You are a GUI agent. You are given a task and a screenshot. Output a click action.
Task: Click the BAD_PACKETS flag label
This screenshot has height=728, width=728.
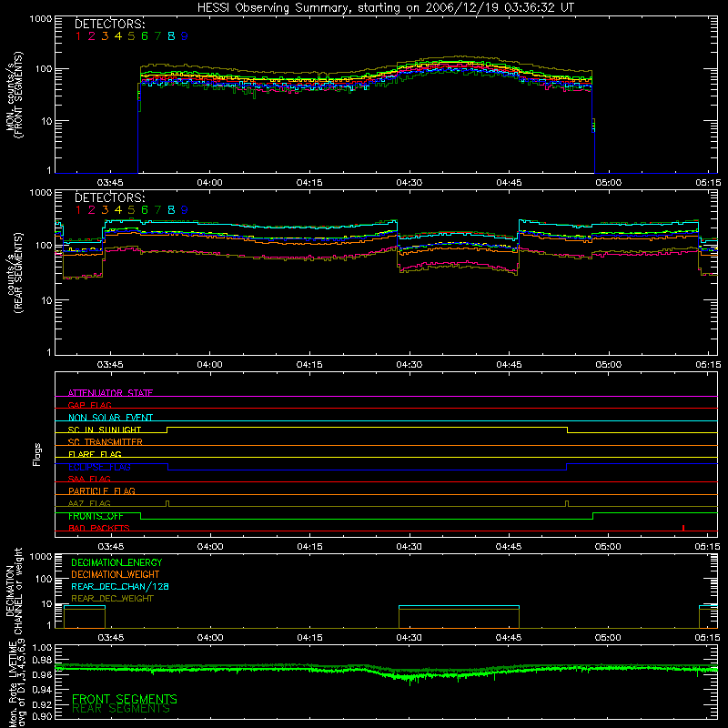tap(99, 528)
